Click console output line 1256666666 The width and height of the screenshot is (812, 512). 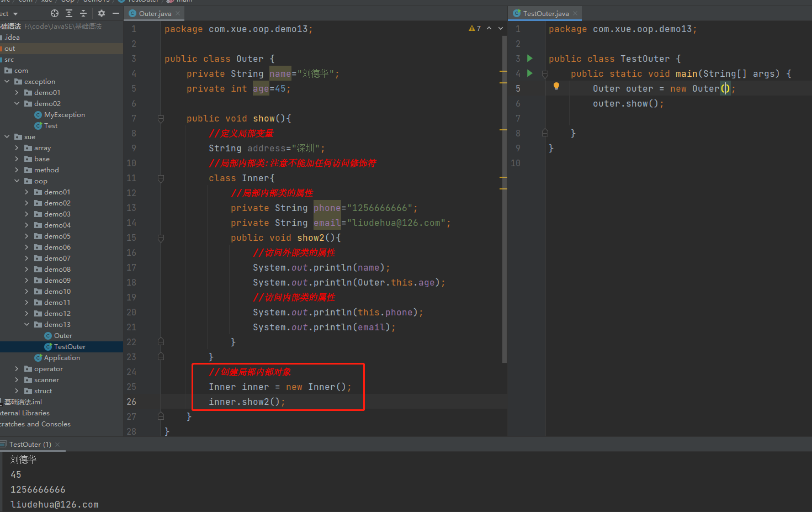(x=38, y=490)
